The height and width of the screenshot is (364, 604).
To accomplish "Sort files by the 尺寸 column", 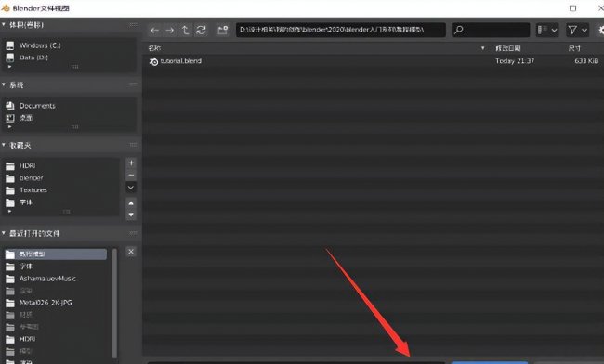I will (574, 48).
